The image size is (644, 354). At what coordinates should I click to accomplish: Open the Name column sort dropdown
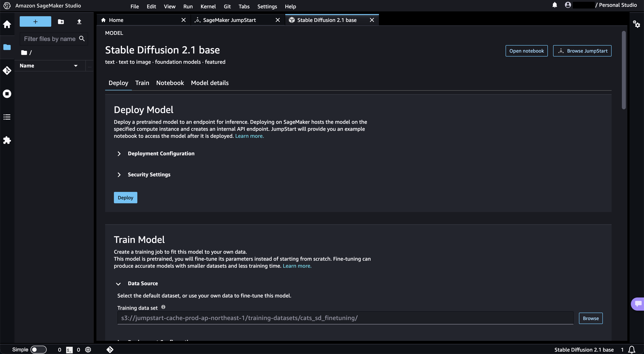76,66
